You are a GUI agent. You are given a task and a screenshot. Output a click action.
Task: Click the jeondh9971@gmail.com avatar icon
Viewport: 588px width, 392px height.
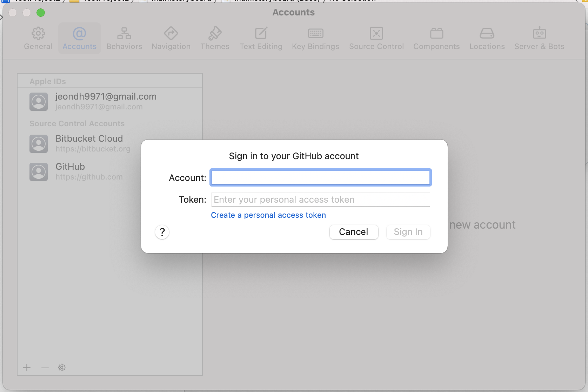pos(39,102)
